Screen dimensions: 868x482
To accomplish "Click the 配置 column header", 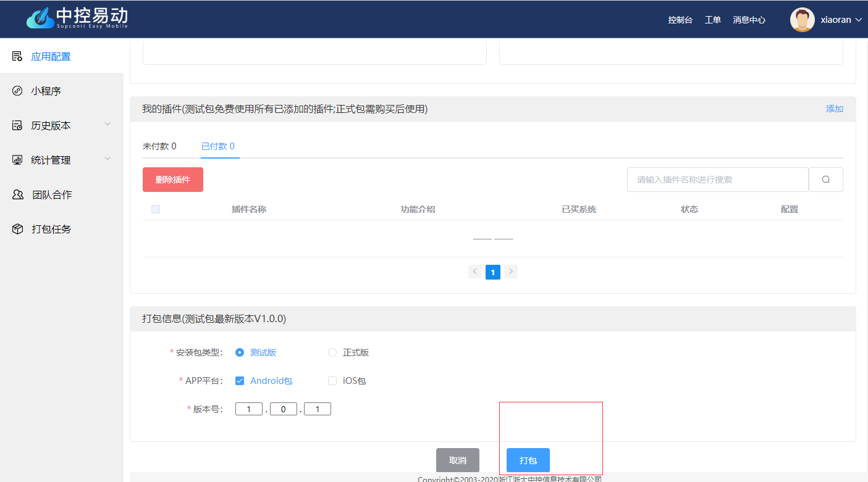I will click(x=790, y=209).
